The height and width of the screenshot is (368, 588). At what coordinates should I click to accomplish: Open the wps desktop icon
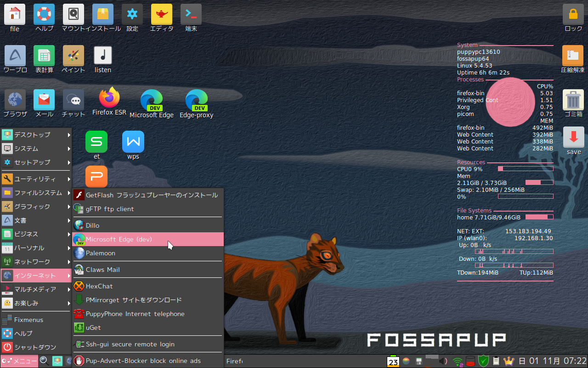[133, 142]
